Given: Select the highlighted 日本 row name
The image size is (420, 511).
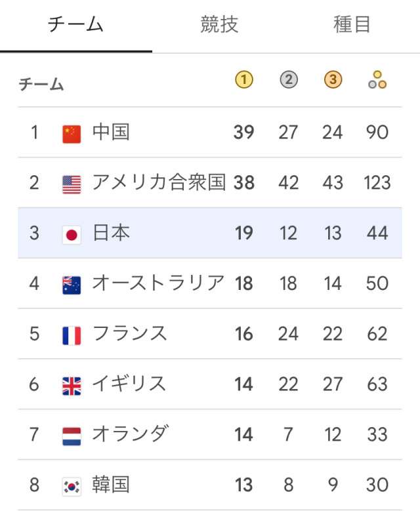Looking at the screenshot, I should [111, 234].
